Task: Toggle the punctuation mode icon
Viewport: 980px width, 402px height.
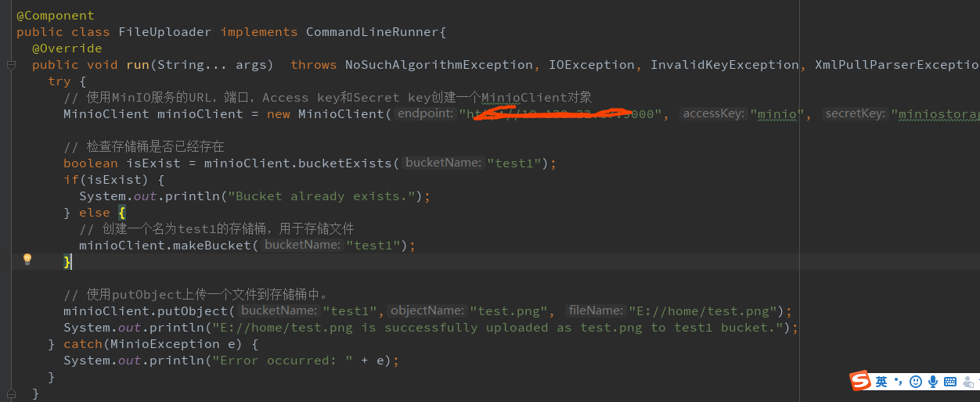Action: [x=898, y=382]
